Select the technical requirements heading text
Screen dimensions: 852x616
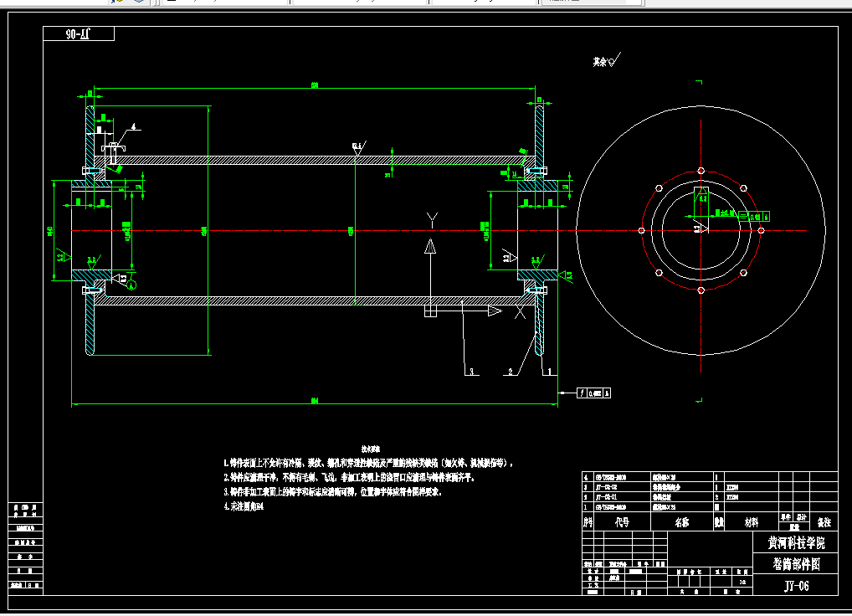pos(371,449)
